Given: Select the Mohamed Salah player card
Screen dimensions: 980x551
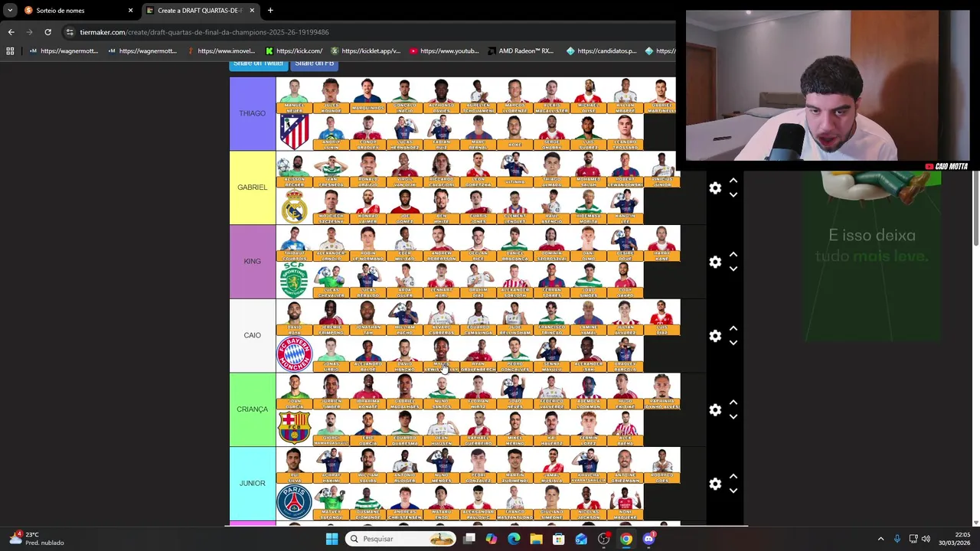Looking at the screenshot, I should click(x=588, y=169).
